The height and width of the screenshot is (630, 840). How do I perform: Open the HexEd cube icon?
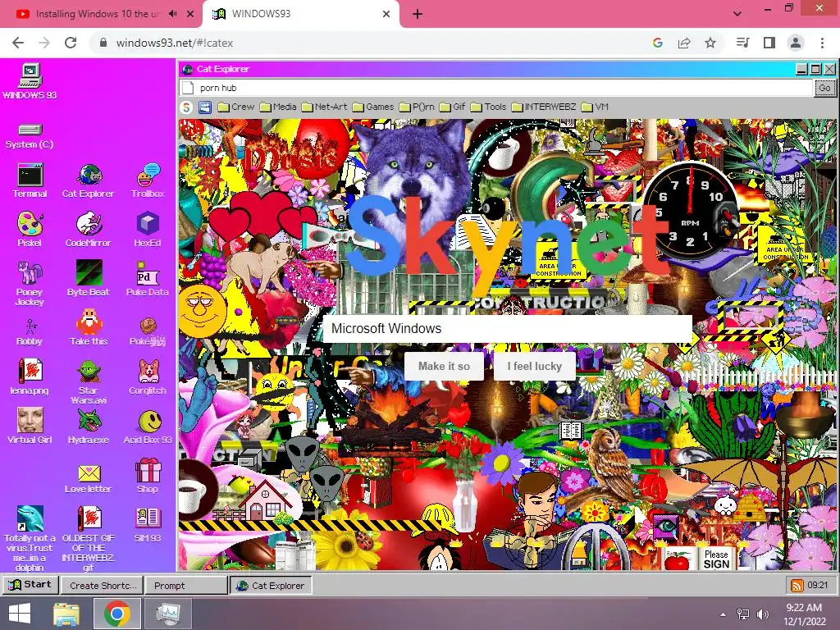tap(148, 230)
